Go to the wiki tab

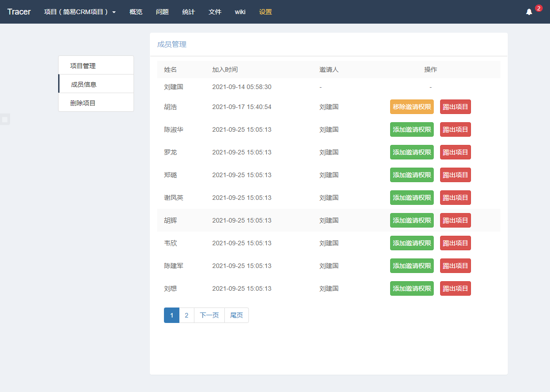(240, 12)
